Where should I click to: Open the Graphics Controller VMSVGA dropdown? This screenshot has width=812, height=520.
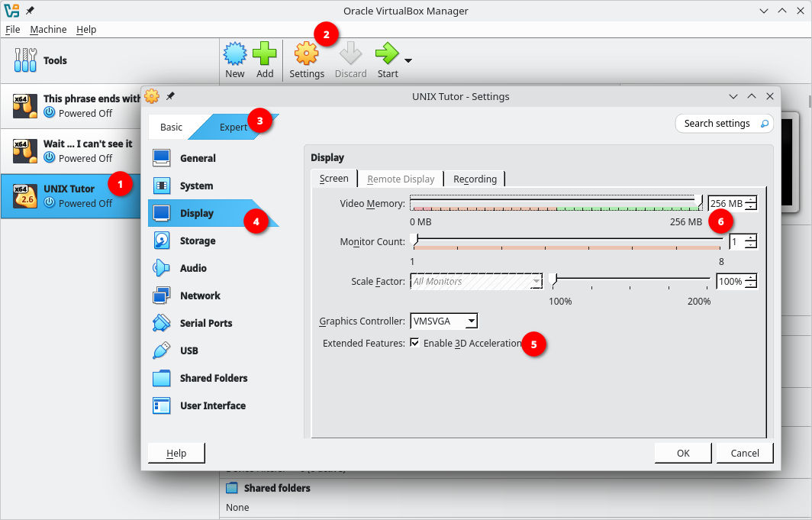[444, 321]
